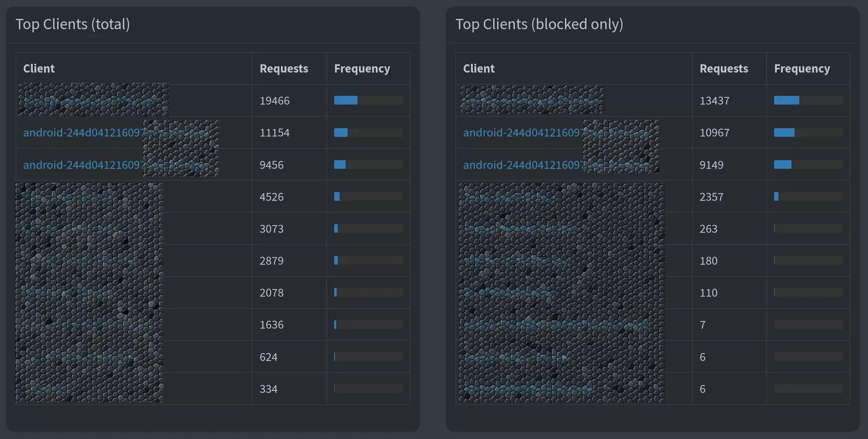
Task: Click Frequency header in total clients table
Action: pos(362,69)
